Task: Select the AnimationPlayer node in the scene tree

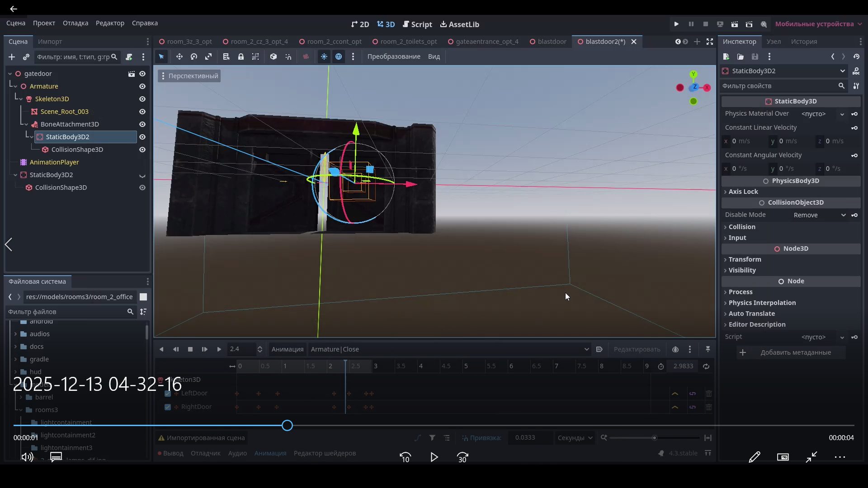Action: pyautogui.click(x=54, y=162)
